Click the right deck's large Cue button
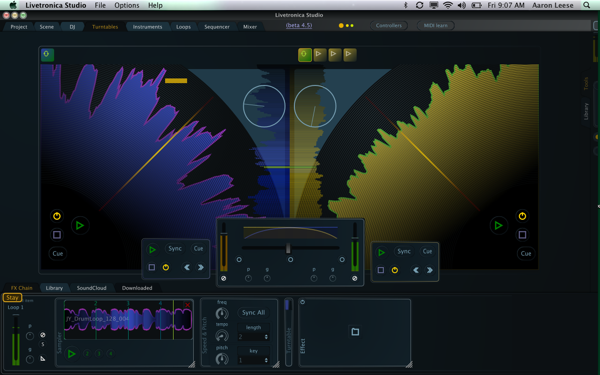 526,253
